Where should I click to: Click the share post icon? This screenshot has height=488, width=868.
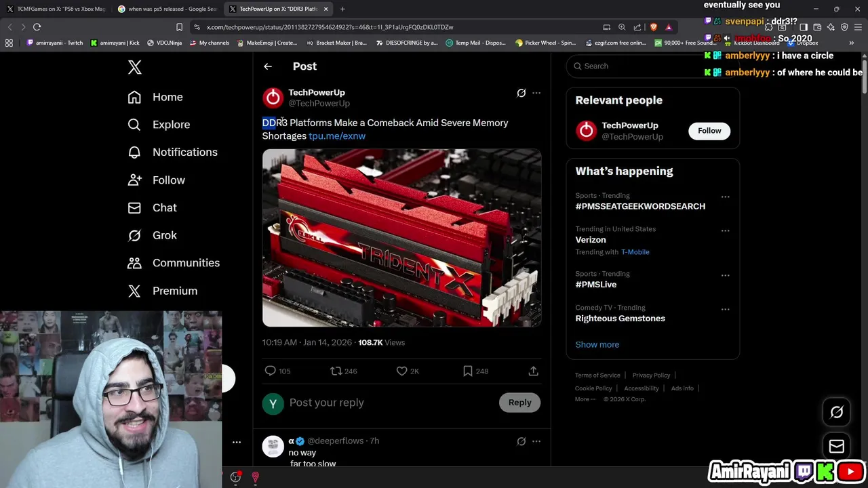534,371
